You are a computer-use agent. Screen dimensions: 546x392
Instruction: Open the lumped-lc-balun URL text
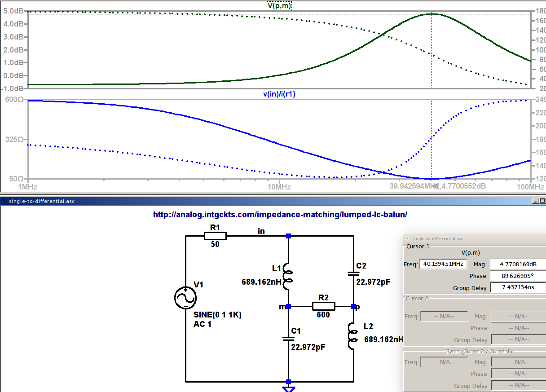[280, 215]
